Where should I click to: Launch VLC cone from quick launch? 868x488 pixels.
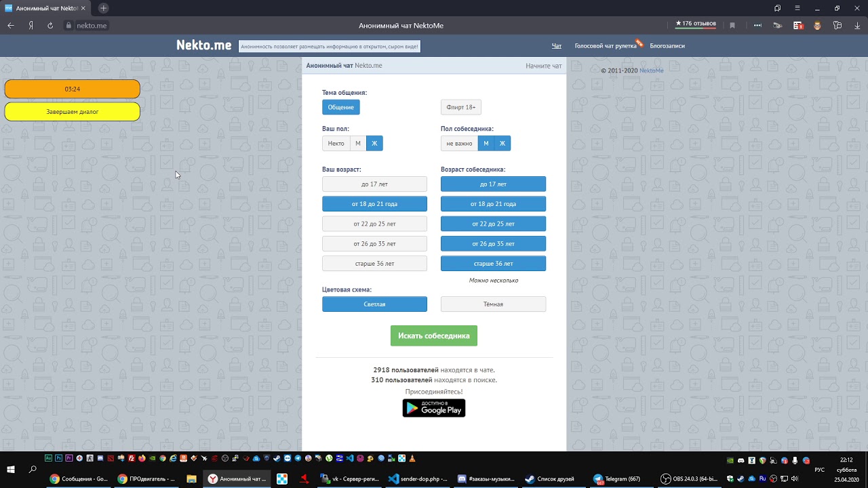pos(412,458)
